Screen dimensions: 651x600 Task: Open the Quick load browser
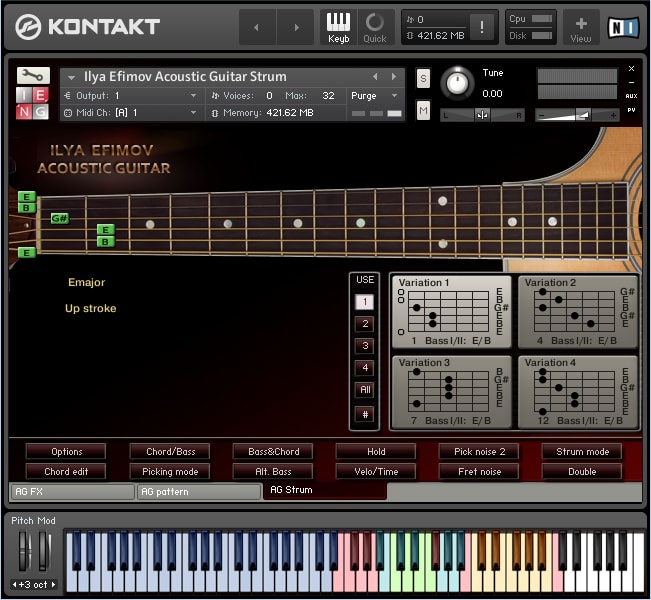(x=374, y=27)
